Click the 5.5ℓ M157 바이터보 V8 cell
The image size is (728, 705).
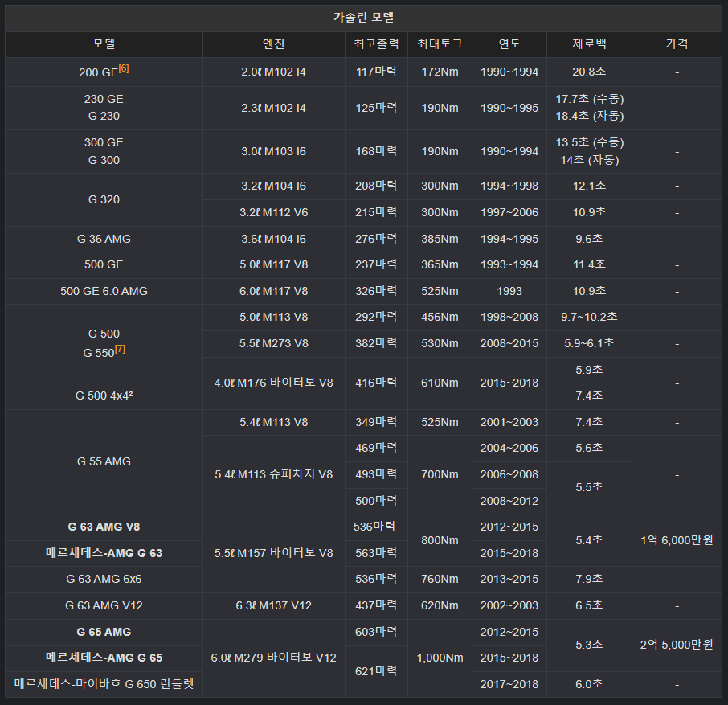click(273, 553)
